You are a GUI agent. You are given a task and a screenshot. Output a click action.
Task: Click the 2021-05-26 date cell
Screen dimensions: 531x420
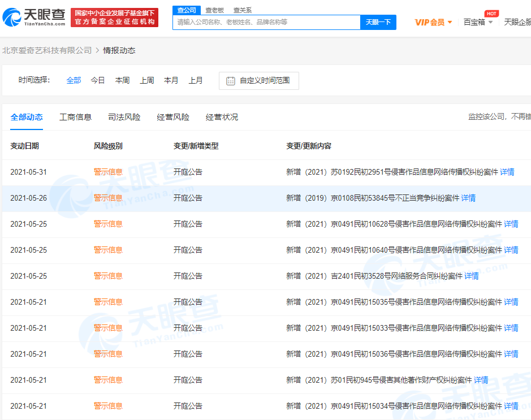28,198
